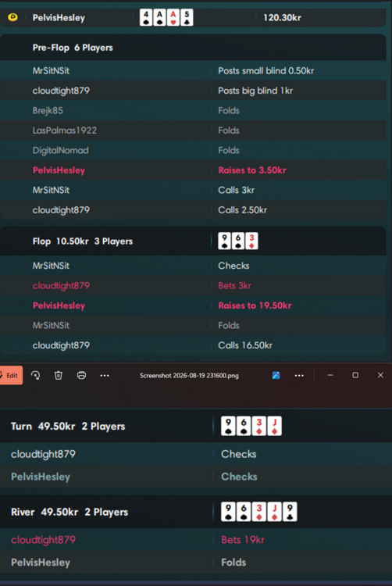Viewport: 392px width, 586px height.
Task: Click the 9 of clubs river card
Action: coord(290,512)
